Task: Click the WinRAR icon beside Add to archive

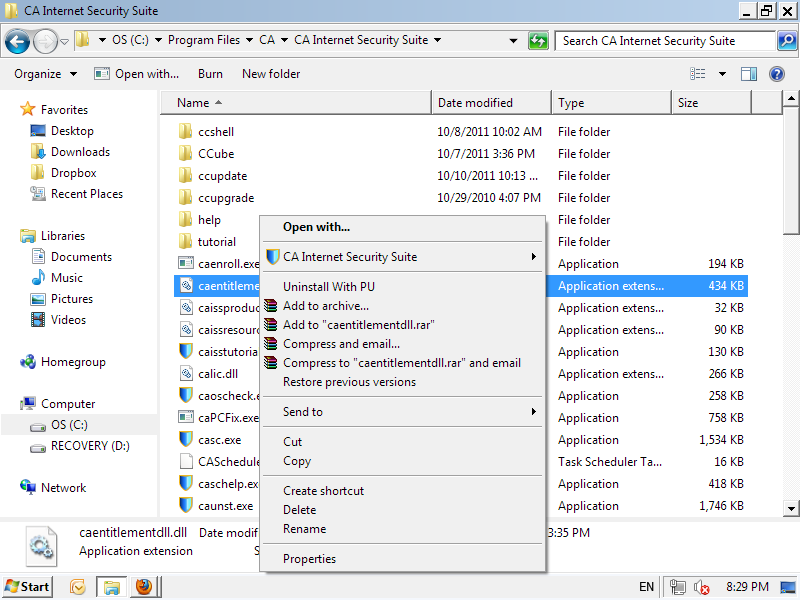Action: (x=271, y=306)
